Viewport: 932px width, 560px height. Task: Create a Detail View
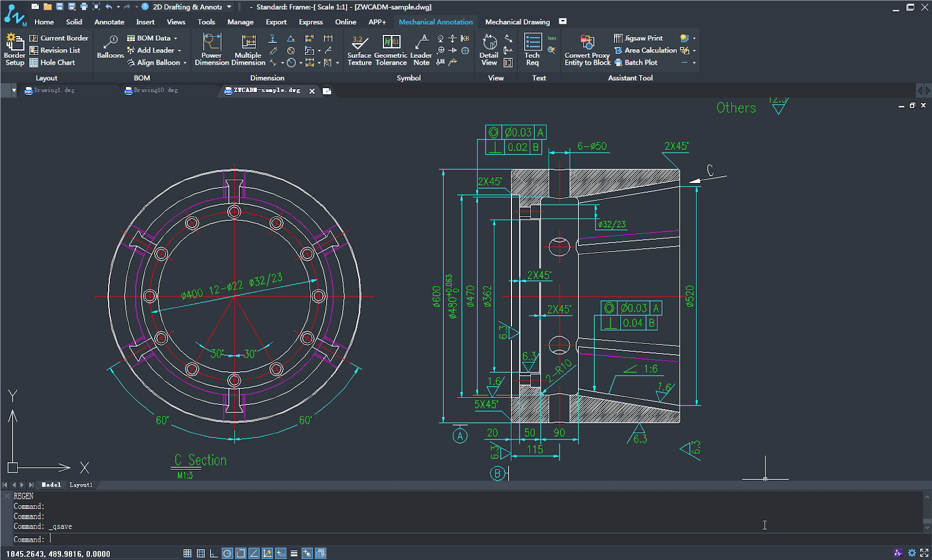click(489, 50)
